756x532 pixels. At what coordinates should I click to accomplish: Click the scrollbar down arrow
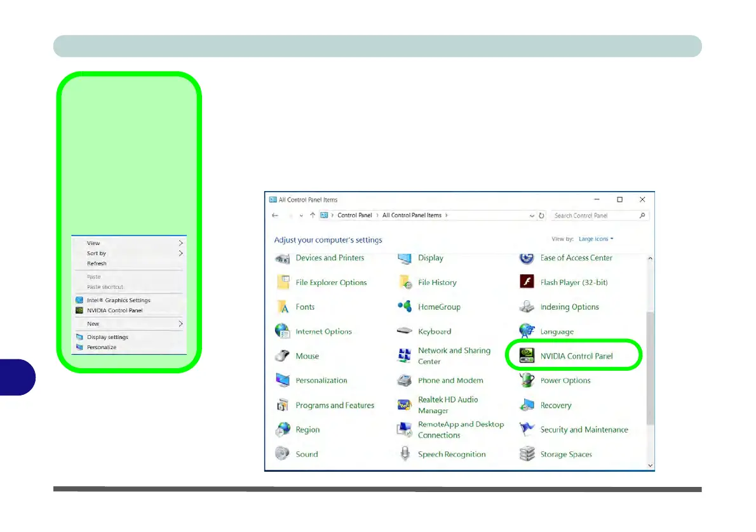(x=650, y=465)
